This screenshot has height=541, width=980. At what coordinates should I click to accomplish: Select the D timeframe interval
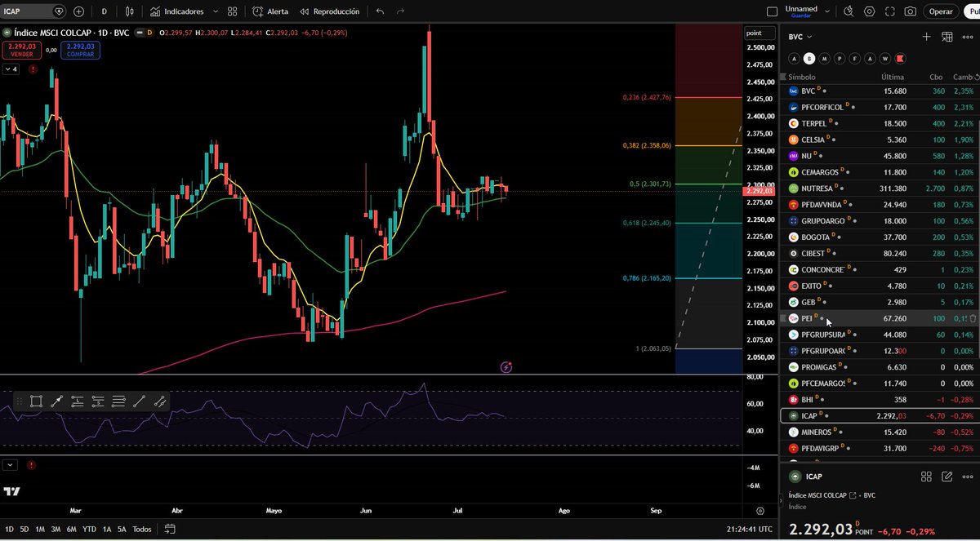104,11
